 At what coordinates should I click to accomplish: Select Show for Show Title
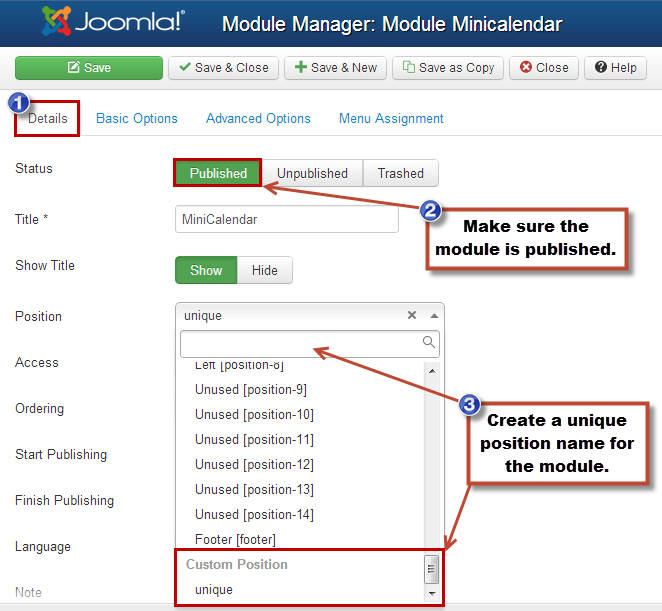206,270
